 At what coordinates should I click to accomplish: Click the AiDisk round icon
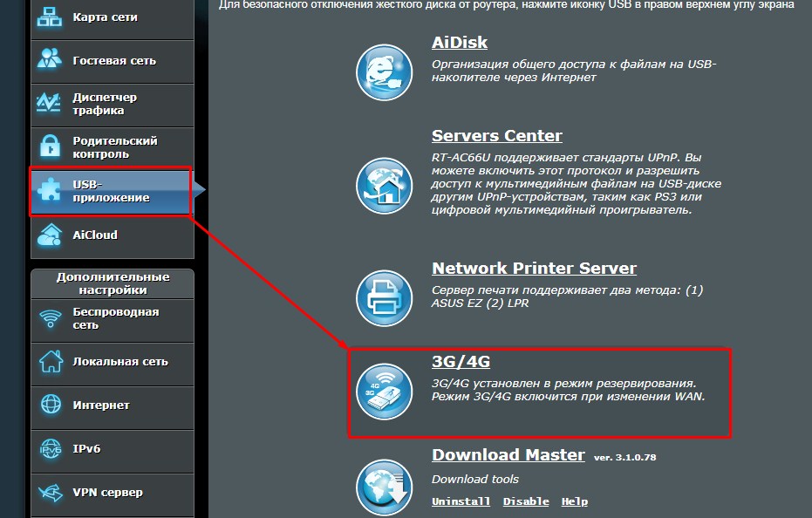pyautogui.click(x=385, y=72)
